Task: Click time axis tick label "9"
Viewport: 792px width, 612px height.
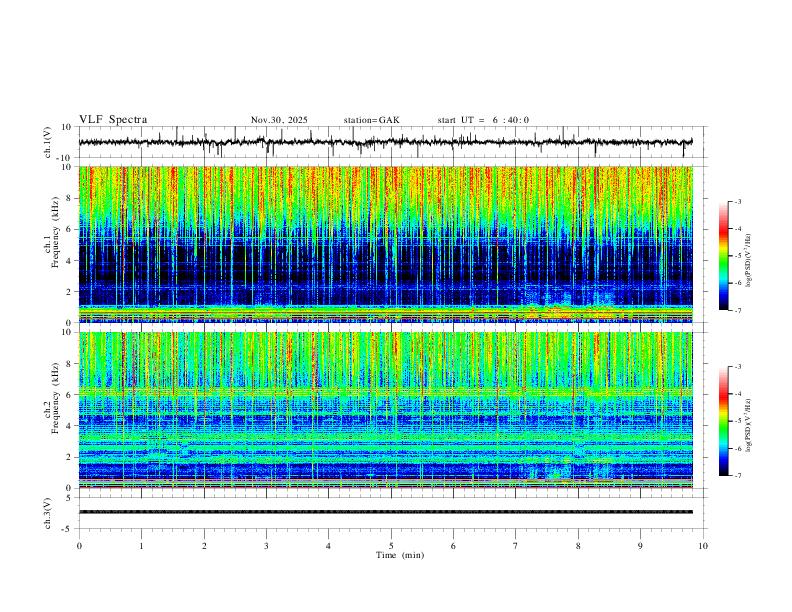Action: click(640, 546)
